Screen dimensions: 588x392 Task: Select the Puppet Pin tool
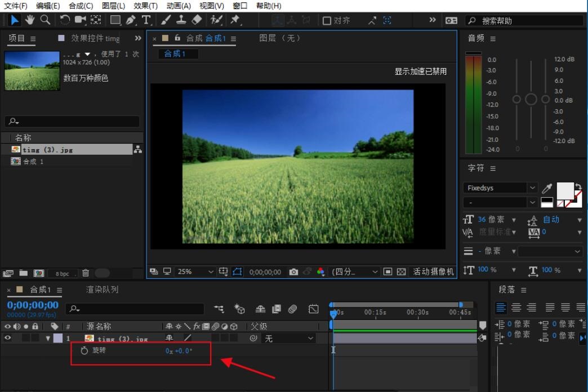[235, 20]
